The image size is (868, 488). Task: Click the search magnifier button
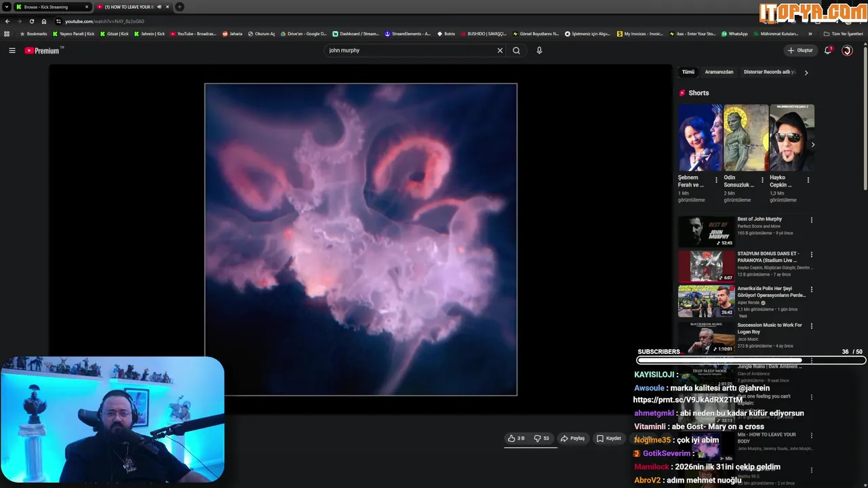(516, 50)
